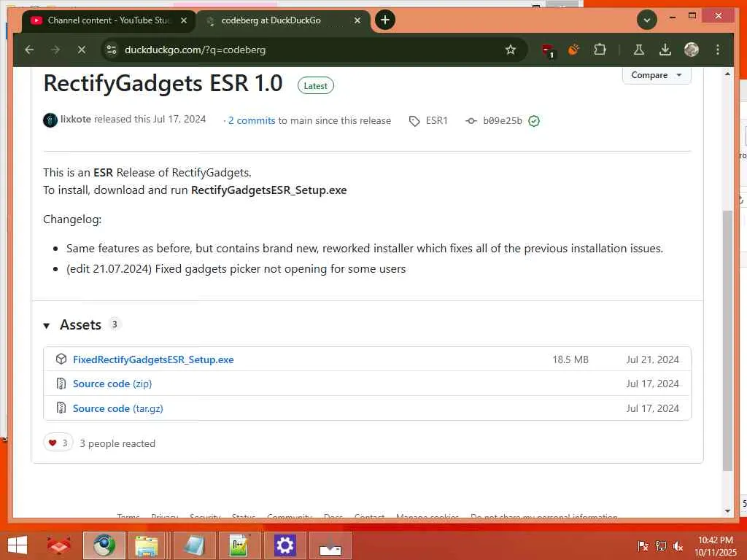The width and height of the screenshot is (747, 560).
Task: Open the browser taskbar icon
Action: pos(104,545)
